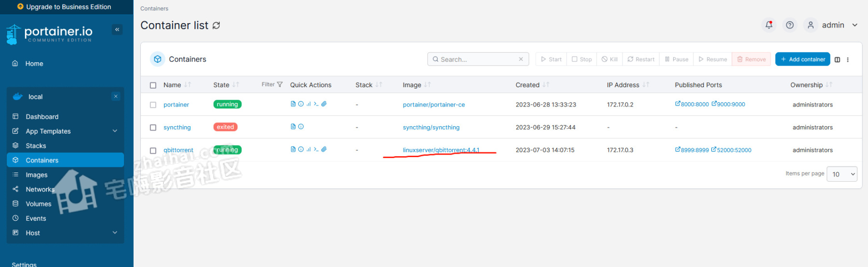Collapse the sidebar with the chevron button
The image size is (868, 267).
[x=117, y=29]
